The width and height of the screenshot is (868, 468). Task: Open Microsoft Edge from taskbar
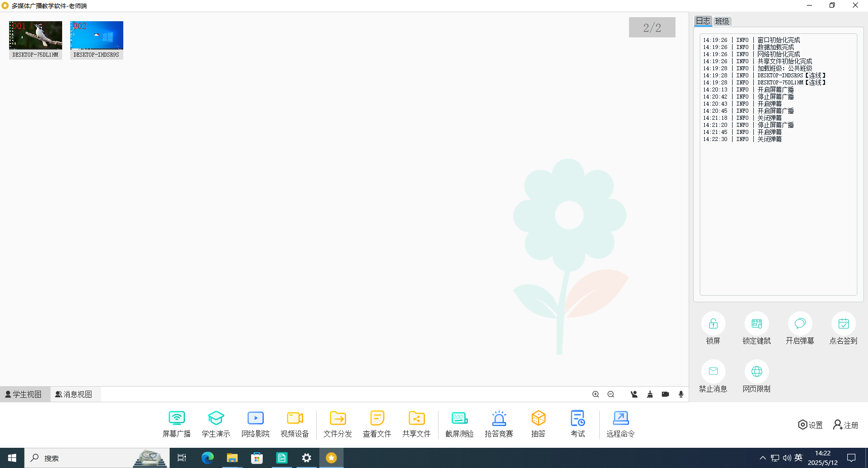207,458
